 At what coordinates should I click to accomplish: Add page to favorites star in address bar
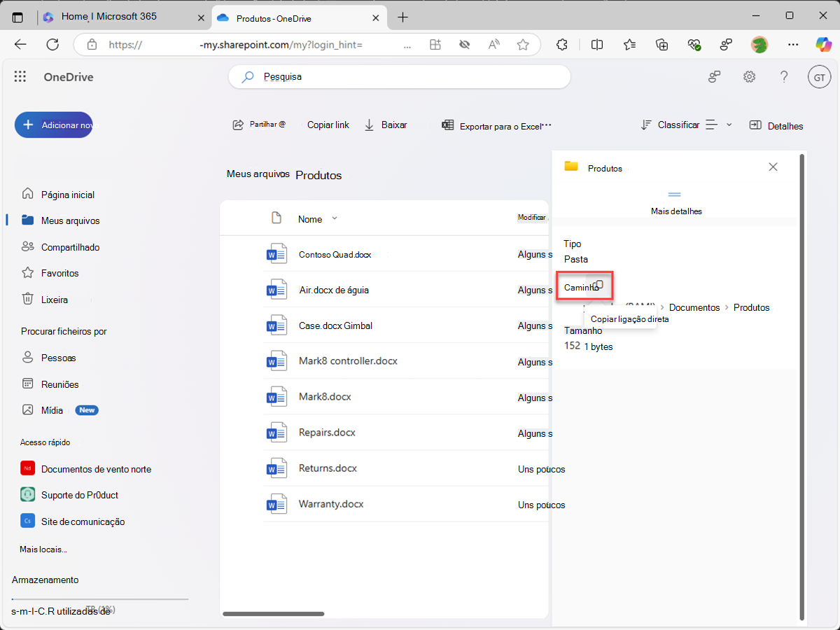pos(523,45)
